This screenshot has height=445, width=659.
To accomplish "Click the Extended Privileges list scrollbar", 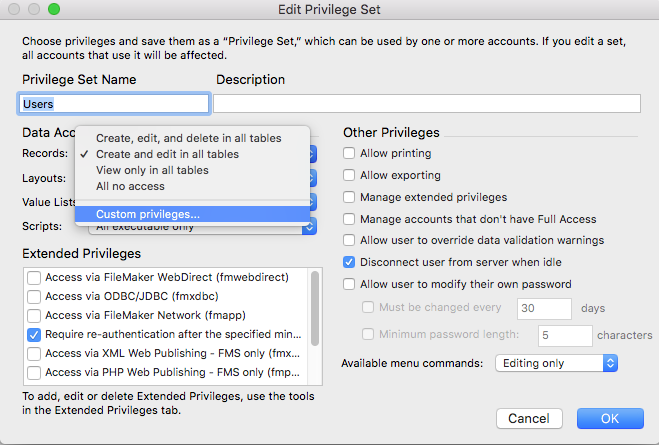I will (315, 300).
